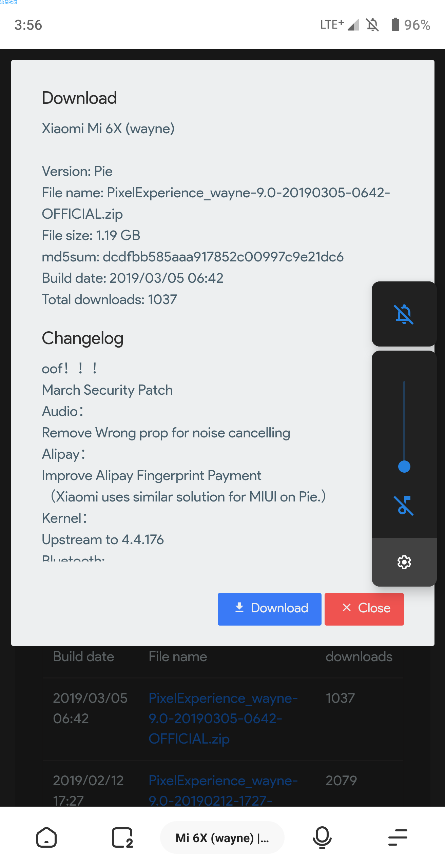Open the tab switcher showing 2 tabs
Viewport: 445px width, 868px height.
pos(122,837)
